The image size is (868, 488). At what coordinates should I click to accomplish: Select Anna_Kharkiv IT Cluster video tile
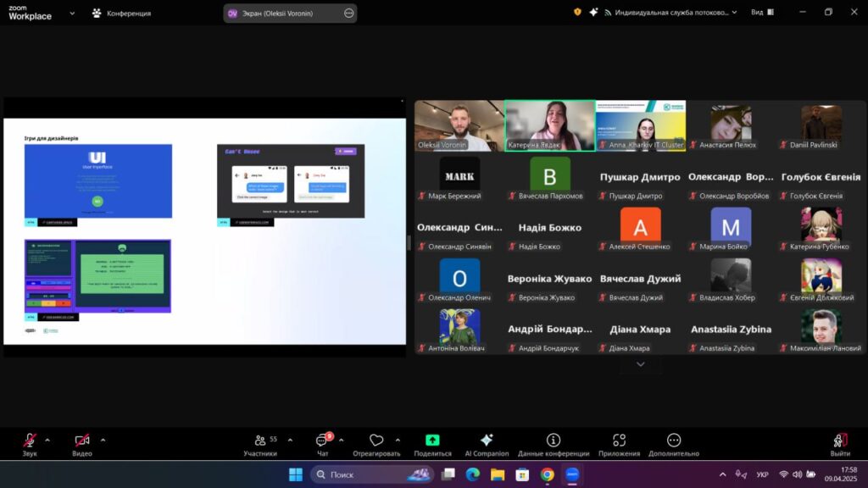click(x=641, y=125)
